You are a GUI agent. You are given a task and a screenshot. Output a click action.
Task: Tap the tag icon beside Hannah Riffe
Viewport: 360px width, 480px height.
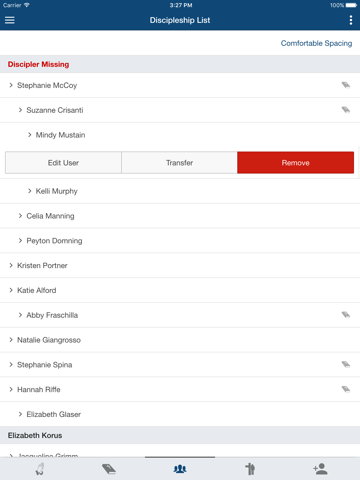click(346, 389)
